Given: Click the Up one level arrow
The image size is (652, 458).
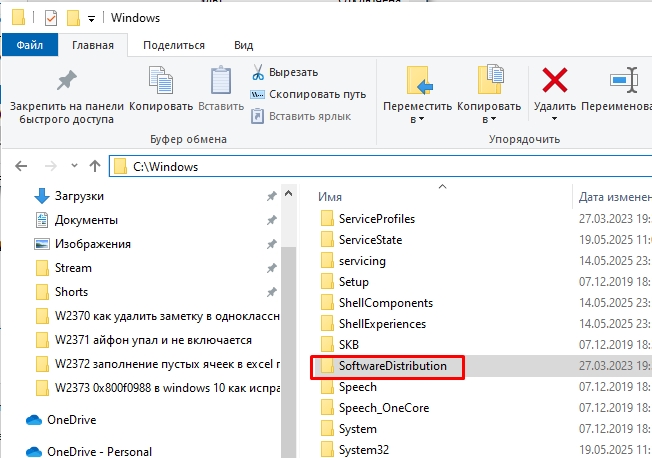Looking at the screenshot, I should pos(95,166).
